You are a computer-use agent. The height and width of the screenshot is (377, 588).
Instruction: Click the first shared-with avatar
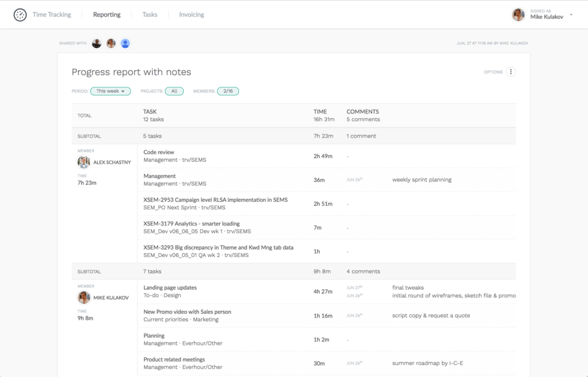tap(96, 43)
